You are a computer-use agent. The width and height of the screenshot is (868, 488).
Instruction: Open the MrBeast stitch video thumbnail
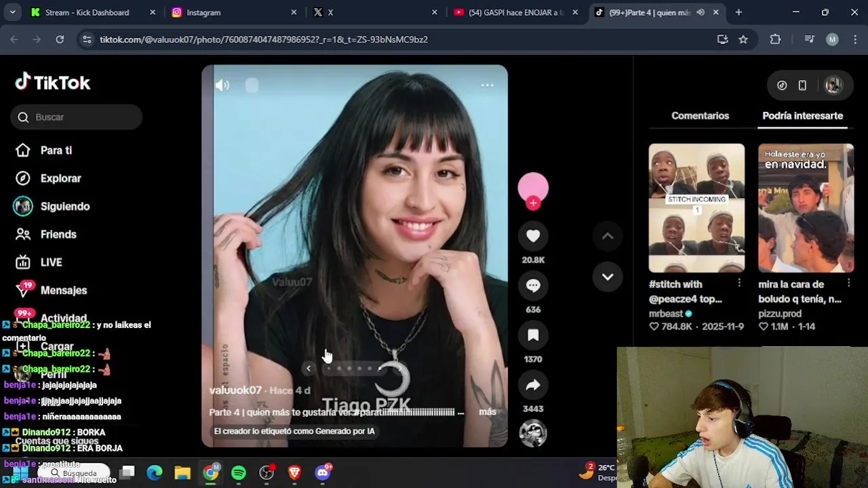coord(696,208)
